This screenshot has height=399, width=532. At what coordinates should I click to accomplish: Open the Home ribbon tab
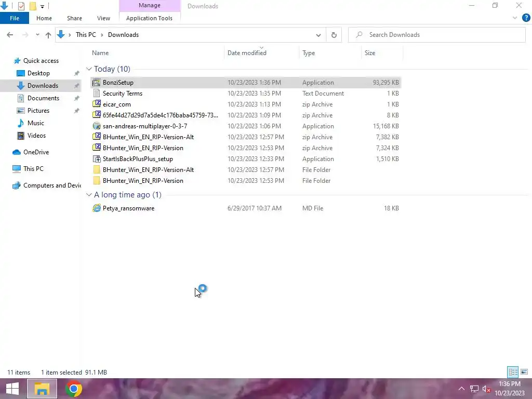tap(44, 18)
